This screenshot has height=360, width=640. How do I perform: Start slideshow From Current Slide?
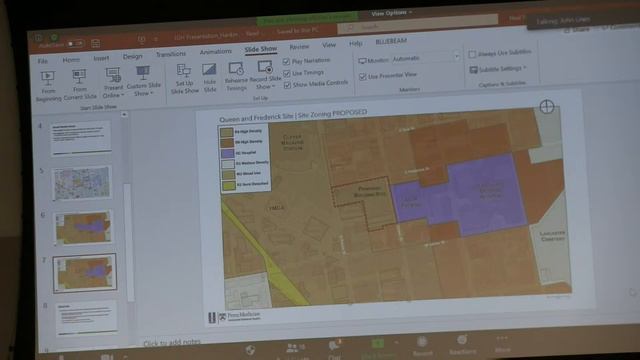click(x=80, y=84)
